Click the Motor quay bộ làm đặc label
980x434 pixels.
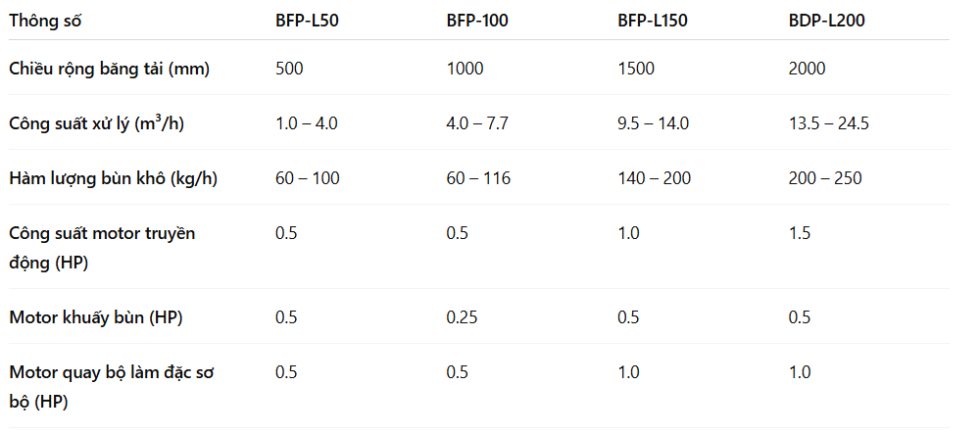click(112, 387)
